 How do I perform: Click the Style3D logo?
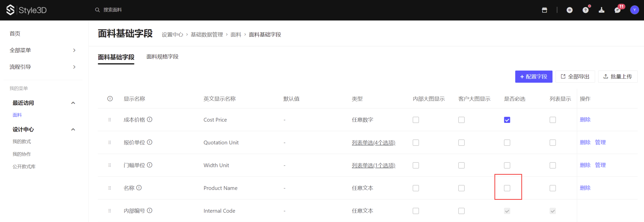coord(26,10)
